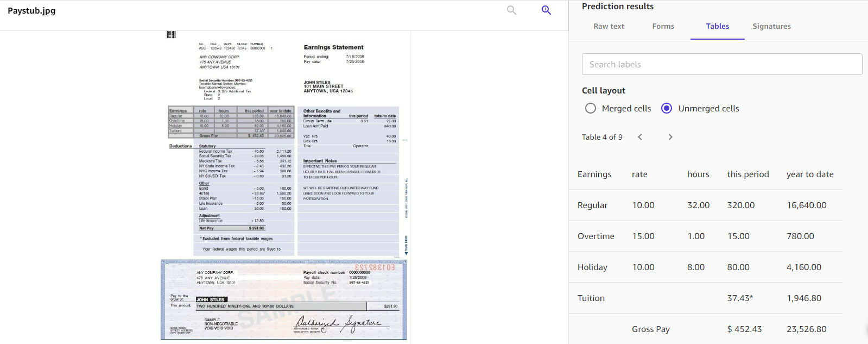
Task: Click the 'Gross Pay' table cell
Action: (650, 329)
